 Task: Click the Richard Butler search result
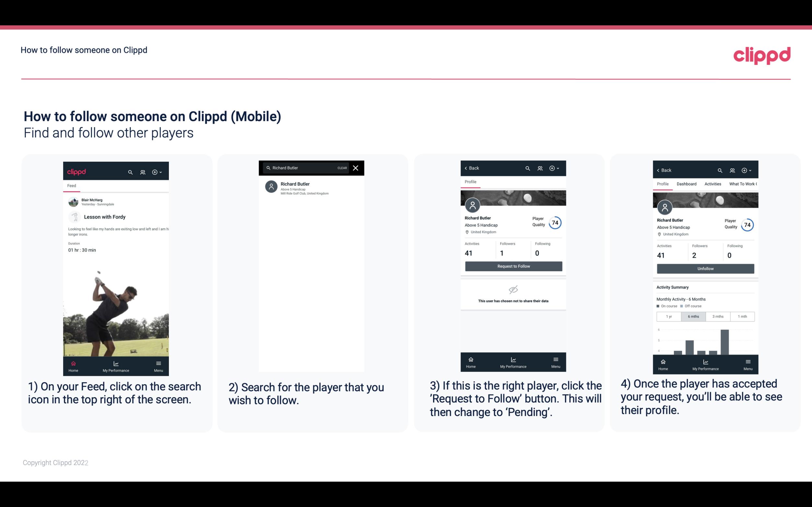pyautogui.click(x=312, y=187)
